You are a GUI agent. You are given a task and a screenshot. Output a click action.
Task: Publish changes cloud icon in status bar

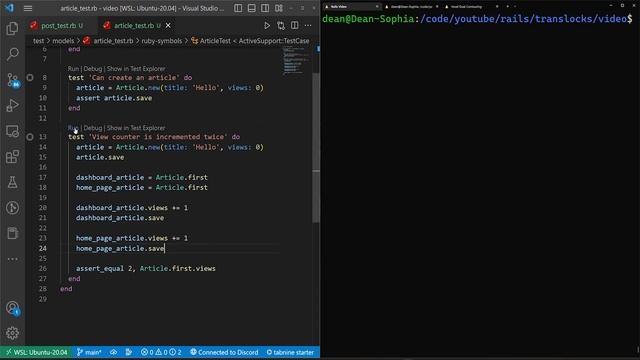[x=113, y=352]
